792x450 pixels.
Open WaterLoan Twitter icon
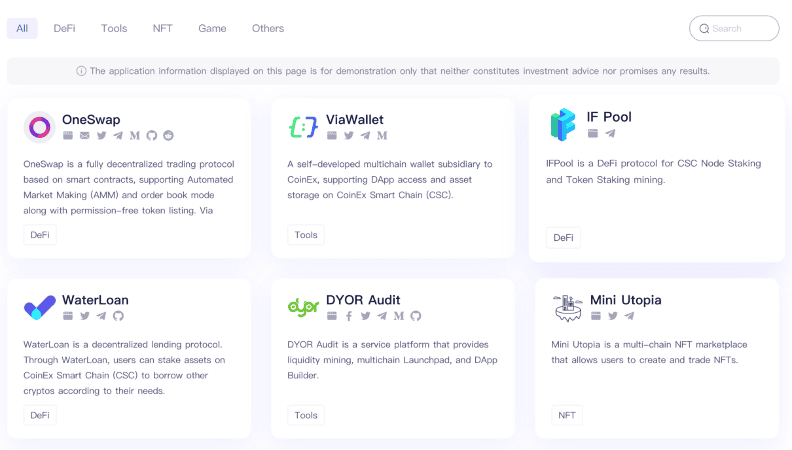click(85, 316)
